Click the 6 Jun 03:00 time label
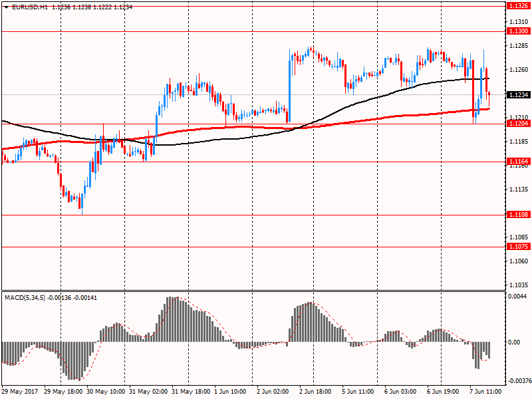The width and height of the screenshot is (532, 399). [400, 392]
